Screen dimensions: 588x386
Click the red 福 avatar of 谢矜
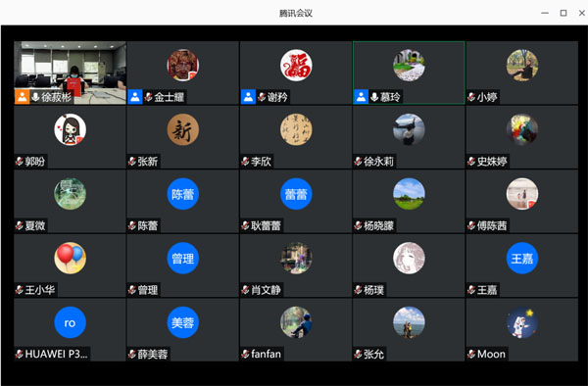click(296, 66)
